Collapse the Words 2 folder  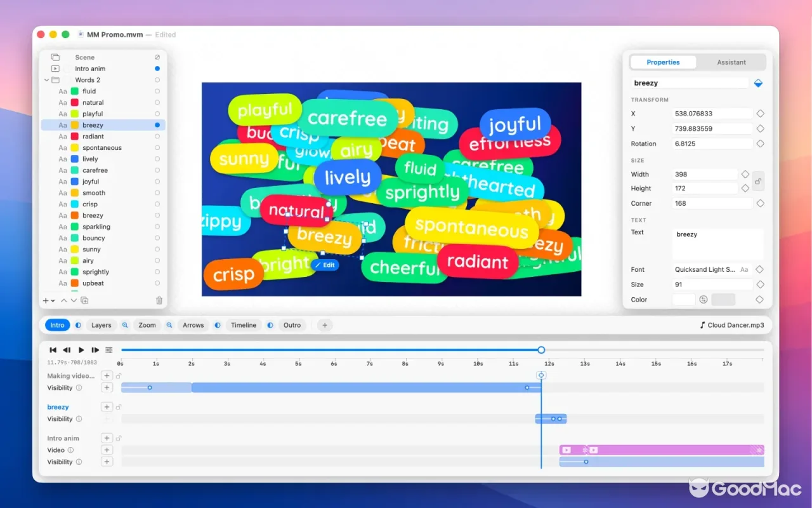pos(46,80)
